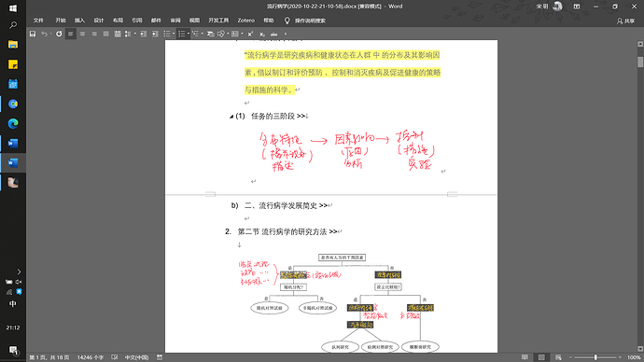
Task: Click the redo/repeat arrow icon
Action: 59,35
